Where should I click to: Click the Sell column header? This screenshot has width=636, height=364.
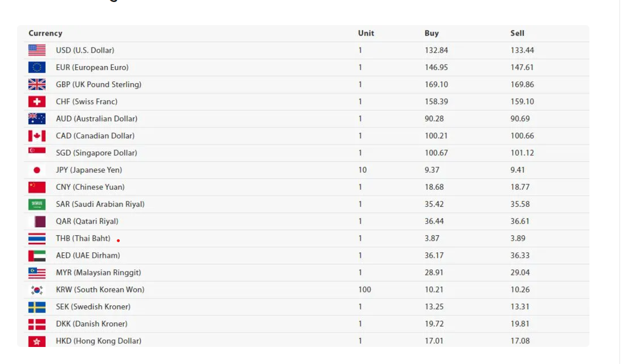click(517, 33)
